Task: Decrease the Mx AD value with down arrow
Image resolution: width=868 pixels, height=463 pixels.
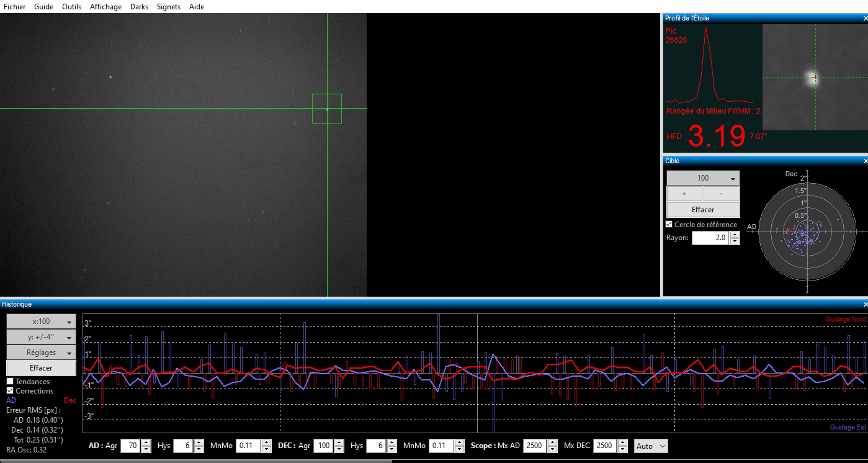Action: (552, 449)
